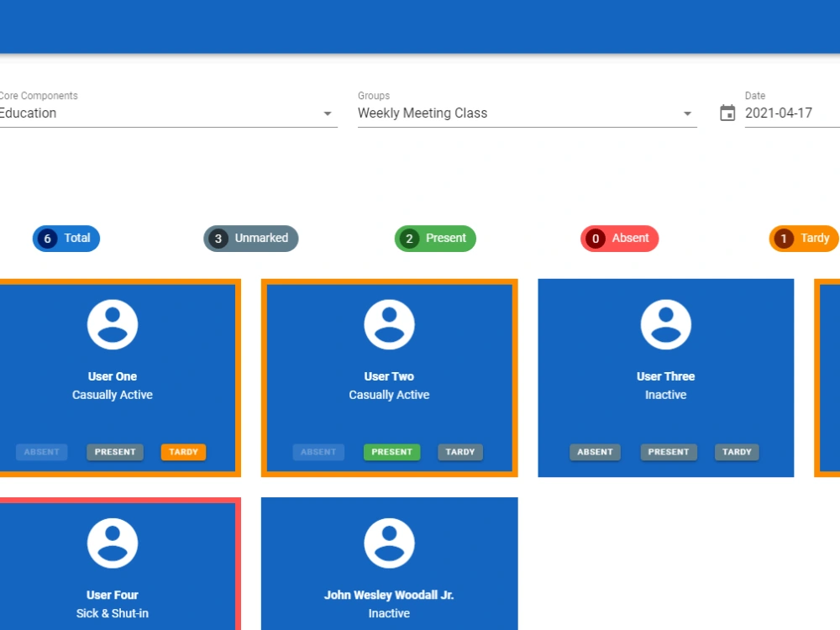Screen dimensions: 840x630
Task: Click User Four's profile avatar icon
Action: [x=113, y=542]
